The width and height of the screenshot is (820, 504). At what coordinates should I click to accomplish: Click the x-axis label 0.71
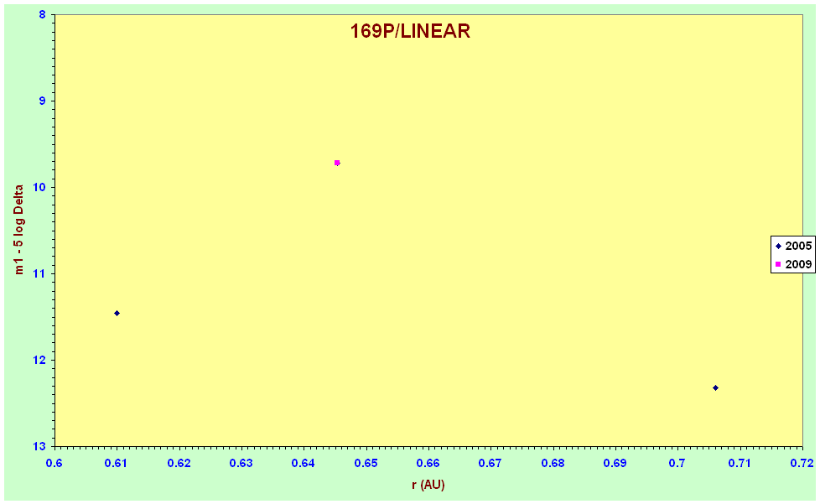(740, 463)
